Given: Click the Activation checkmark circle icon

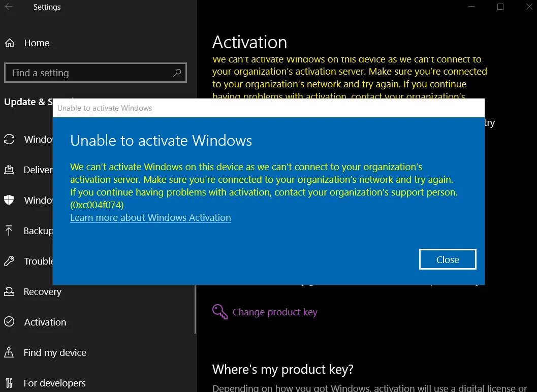Looking at the screenshot, I should [9, 322].
